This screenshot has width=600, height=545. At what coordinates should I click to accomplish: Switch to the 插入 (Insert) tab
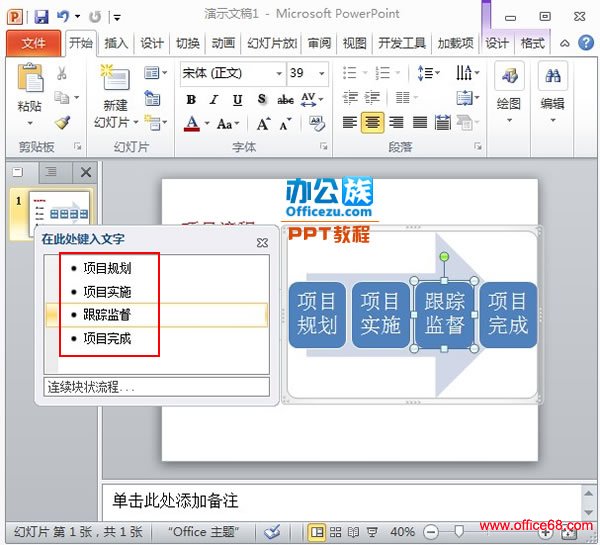[116, 43]
